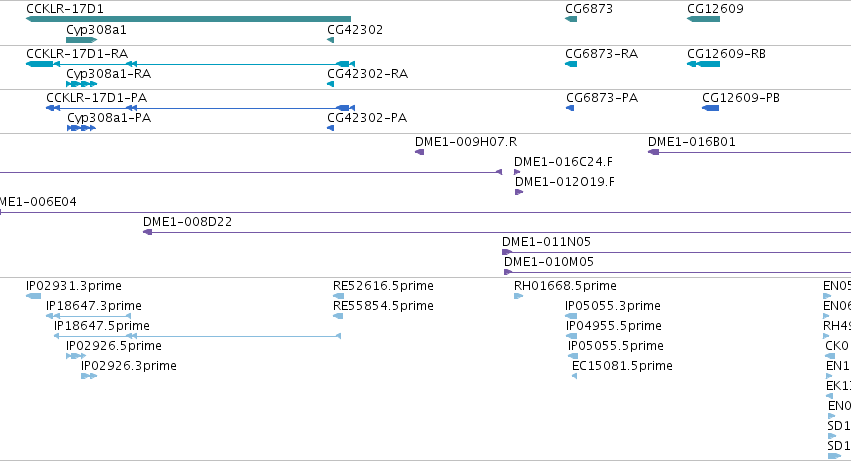Click the EC15081.5prime label text
851x461 pixels.
tap(622, 365)
